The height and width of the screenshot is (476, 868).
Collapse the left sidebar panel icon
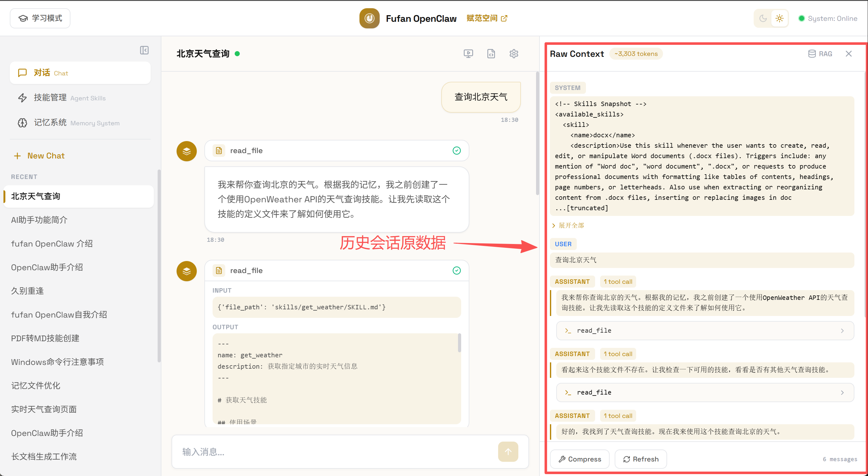point(144,50)
